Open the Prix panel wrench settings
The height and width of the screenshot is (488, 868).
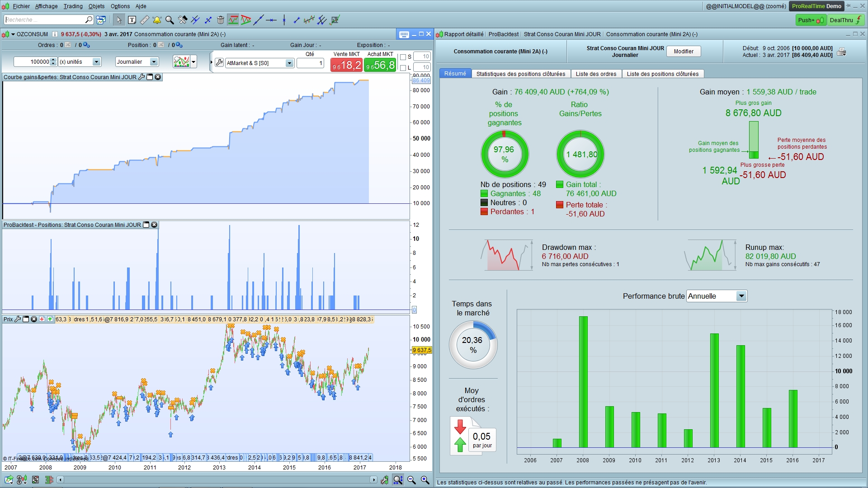(18, 319)
